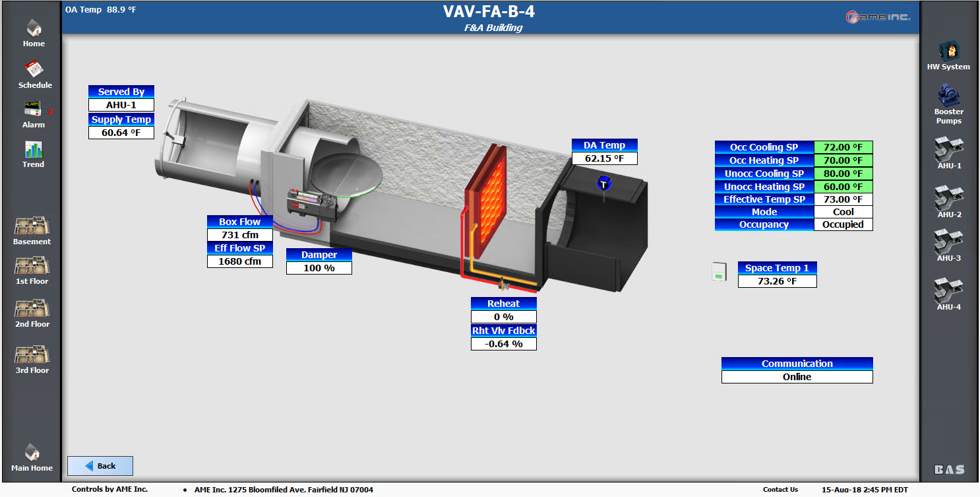Click the AHU-1 Served By value

[121, 105]
